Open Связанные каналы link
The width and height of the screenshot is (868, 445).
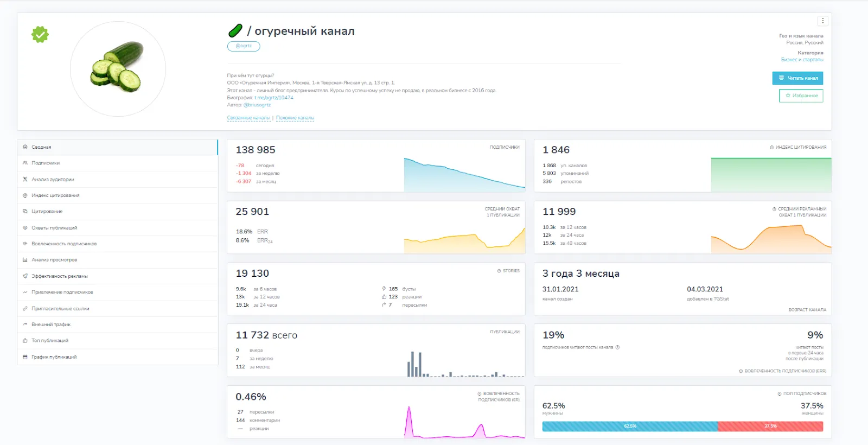pos(248,118)
